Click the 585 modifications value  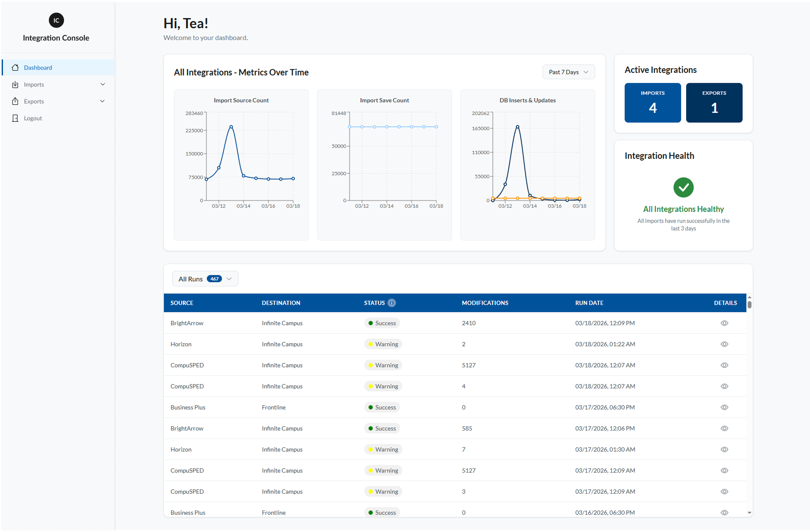pos(467,428)
